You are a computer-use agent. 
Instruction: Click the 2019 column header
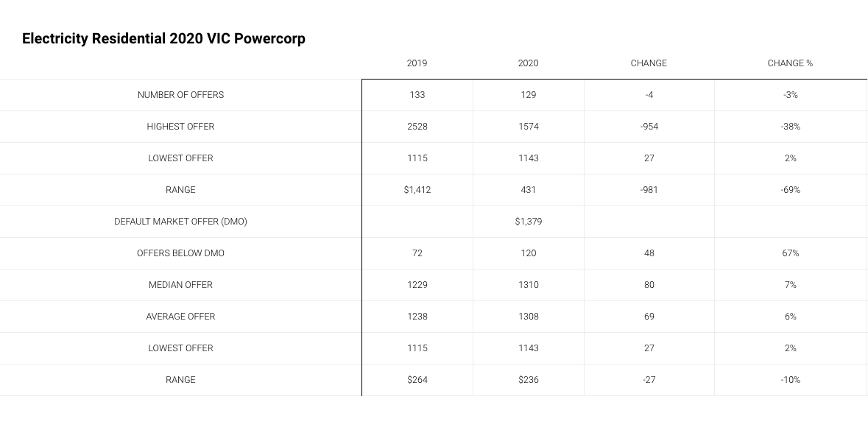click(417, 63)
